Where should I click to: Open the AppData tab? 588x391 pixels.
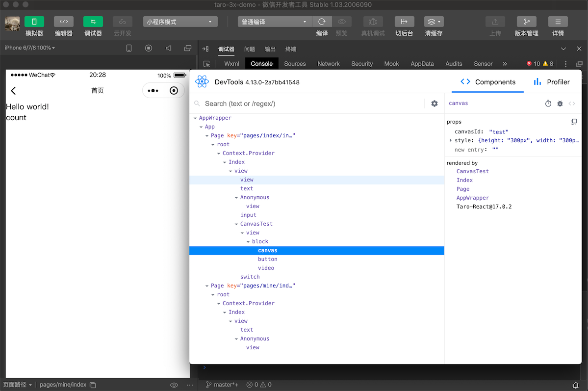pyautogui.click(x=422, y=64)
